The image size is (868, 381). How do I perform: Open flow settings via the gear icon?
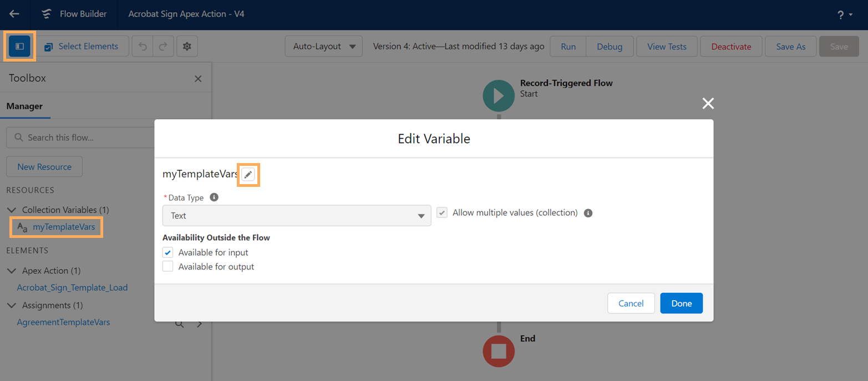pos(187,46)
